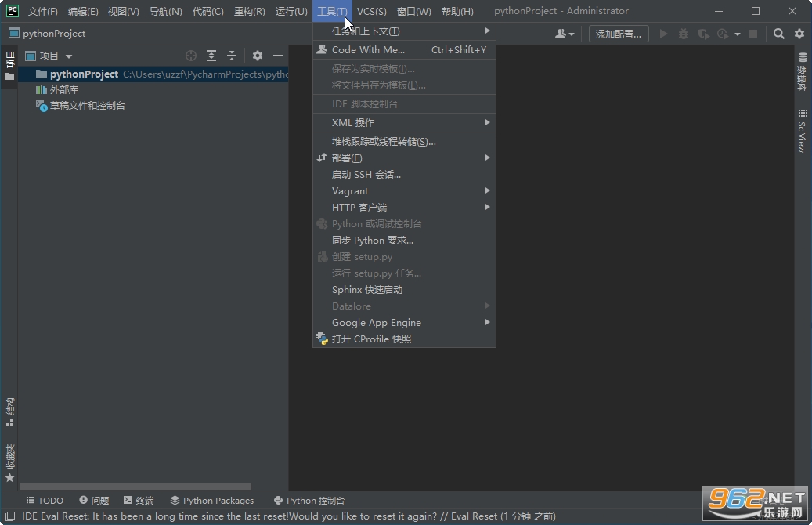
Task: Expand XML 操作 submenu
Action: (x=405, y=122)
